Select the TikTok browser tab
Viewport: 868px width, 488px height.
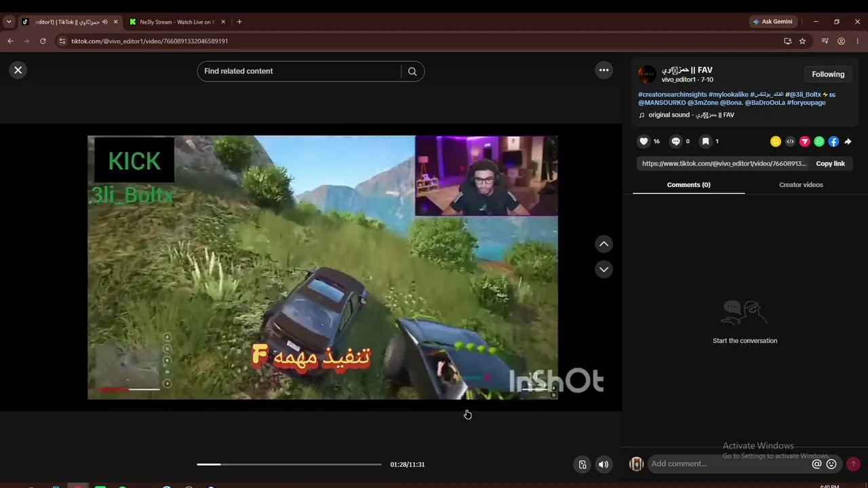click(70, 22)
